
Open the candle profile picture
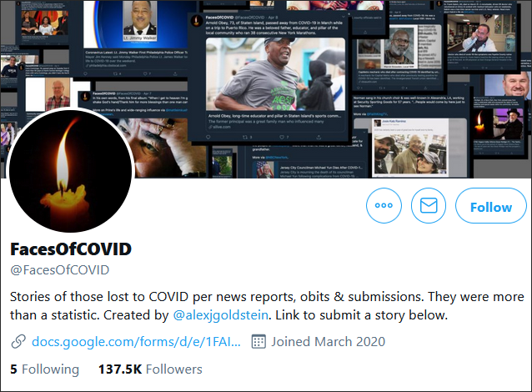(70, 171)
